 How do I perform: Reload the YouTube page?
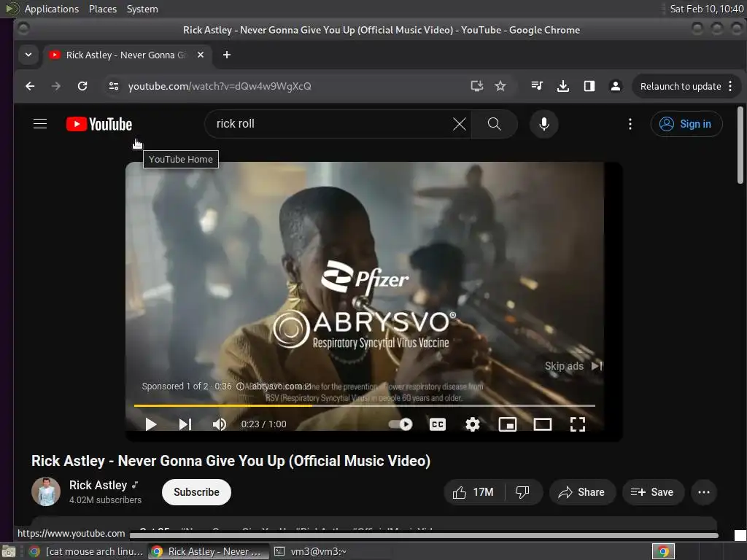[x=82, y=86]
